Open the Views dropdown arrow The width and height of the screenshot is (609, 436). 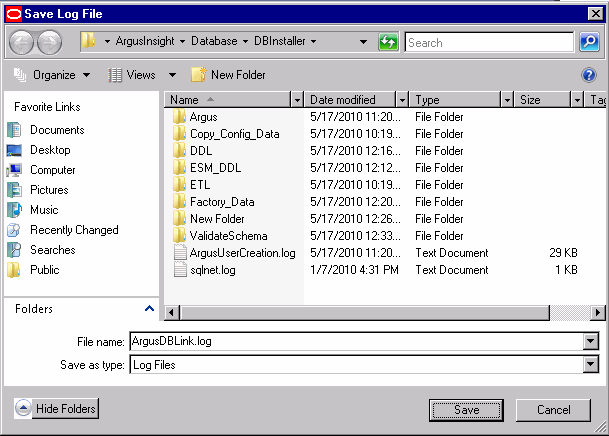point(172,75)
